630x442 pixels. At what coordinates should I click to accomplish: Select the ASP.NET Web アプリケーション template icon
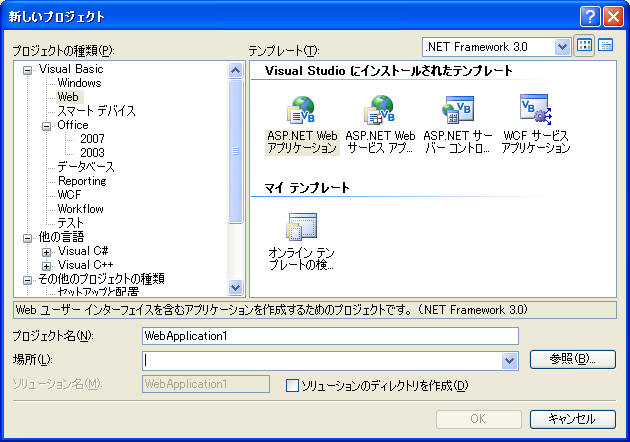point(301,110)
